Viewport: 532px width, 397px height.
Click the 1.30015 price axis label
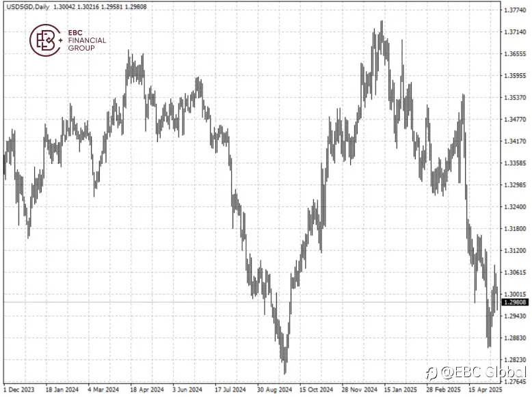[515, 295]
